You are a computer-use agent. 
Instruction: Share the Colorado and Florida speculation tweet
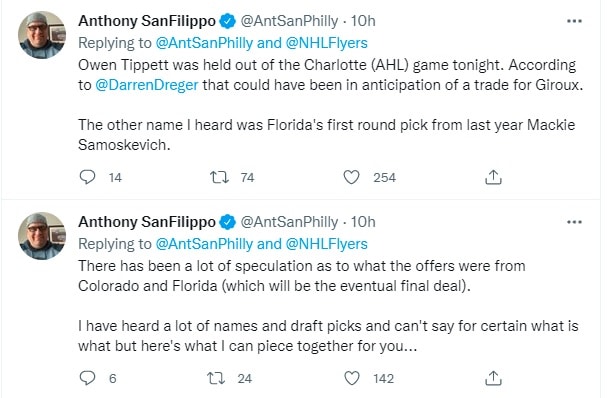point(493,378)
